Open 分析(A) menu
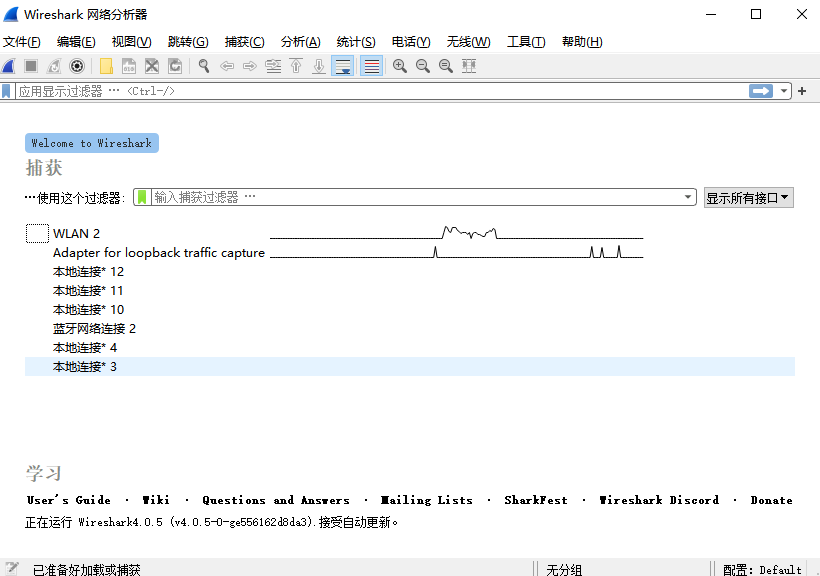820x576 pixels. pyautogui.click(x=301, y=42)
